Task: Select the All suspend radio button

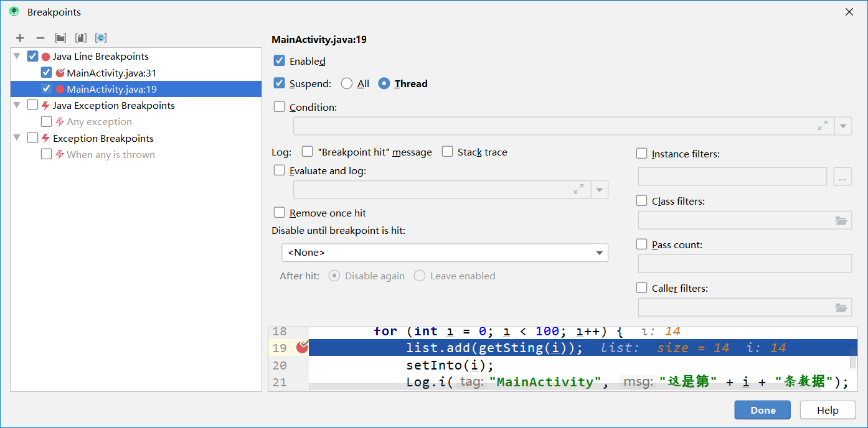Action: tap(347, 83)
